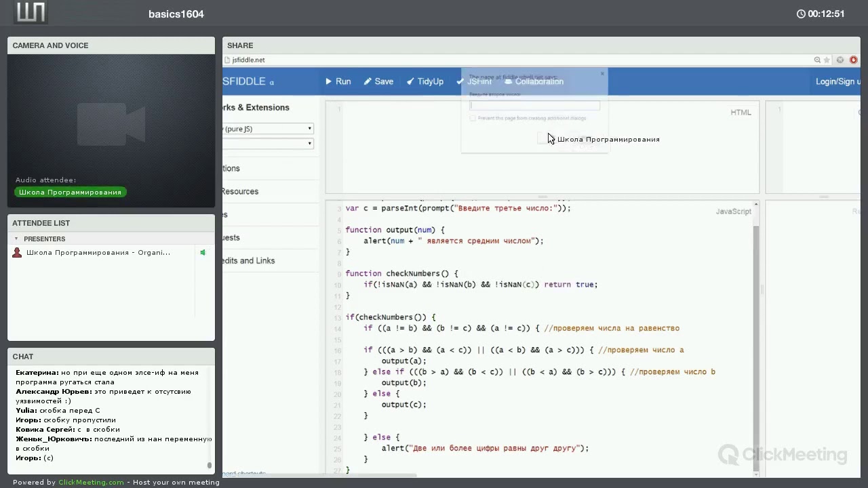Click Александр Юрьев's chat message
The width and height of the screenshot is (868, 488).
click(x=103, y=396)
